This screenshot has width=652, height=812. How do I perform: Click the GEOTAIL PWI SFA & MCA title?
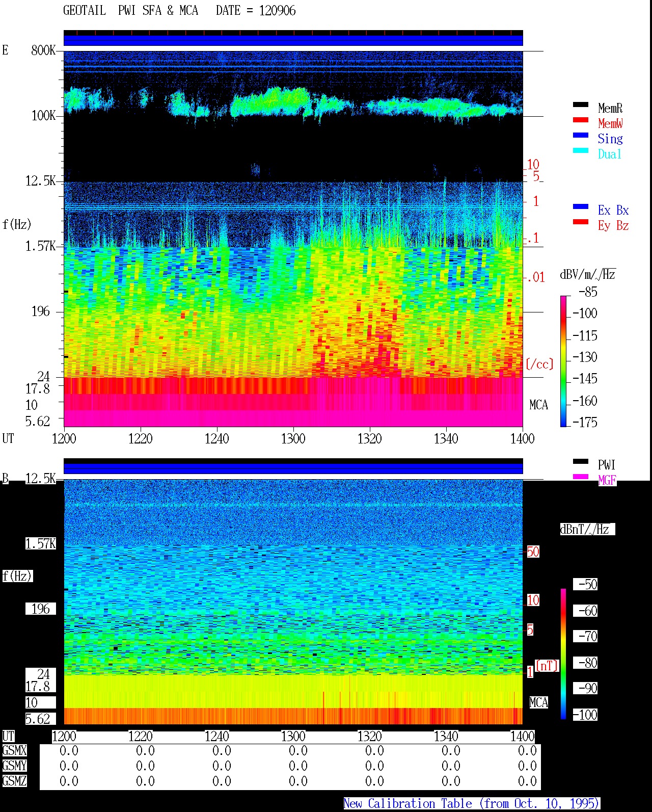pyautogui.click(x=130, y=11)
